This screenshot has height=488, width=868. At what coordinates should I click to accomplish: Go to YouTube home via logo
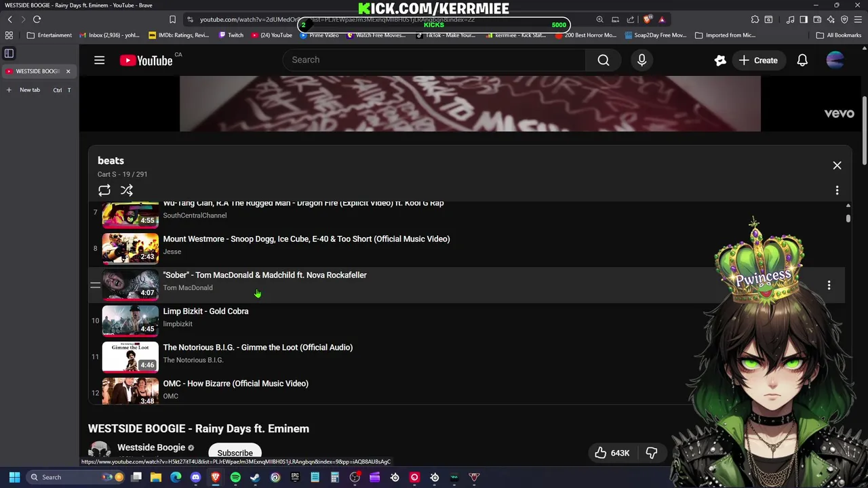coord(146,60)
